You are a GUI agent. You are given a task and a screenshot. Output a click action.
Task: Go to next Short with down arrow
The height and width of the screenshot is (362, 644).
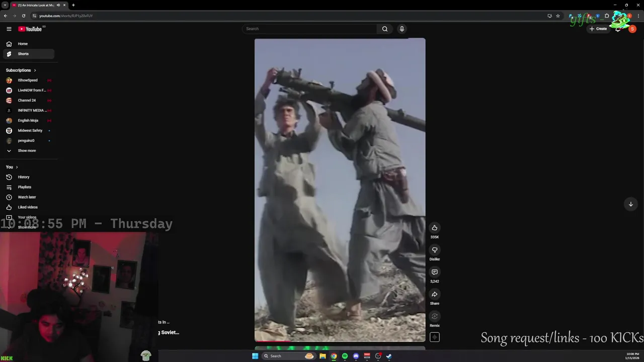pyautogui.click(x=630, y=204)
